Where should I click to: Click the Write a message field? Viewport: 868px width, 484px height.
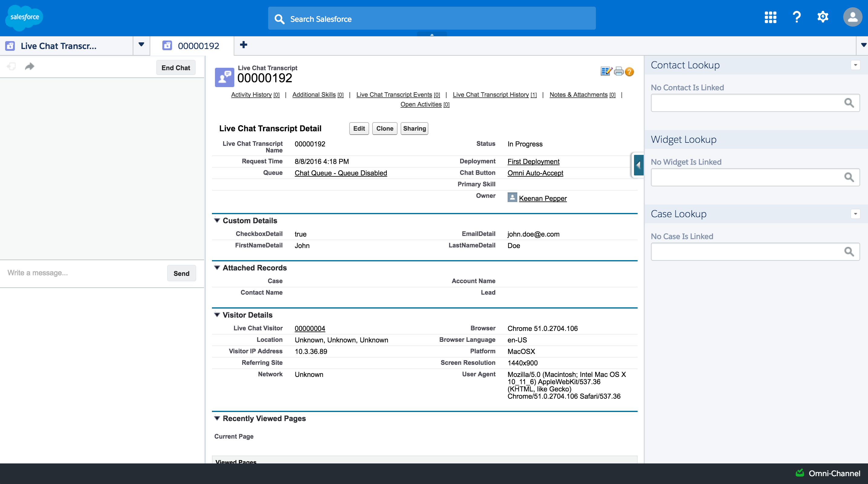coord(84,273)
